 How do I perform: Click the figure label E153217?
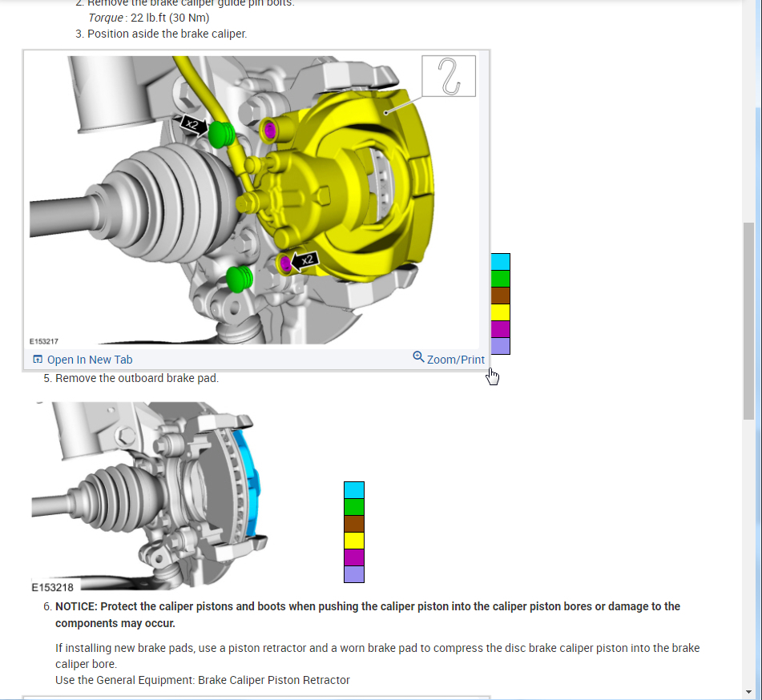(x=44, y=341)
